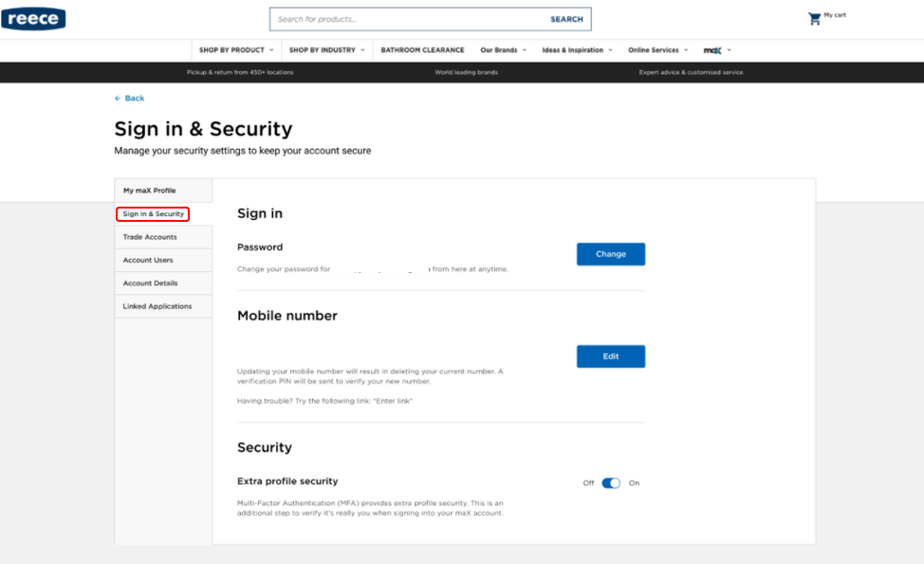Open the Online Services dropdown
Screen dimensions: 924x564
[656, 49]
